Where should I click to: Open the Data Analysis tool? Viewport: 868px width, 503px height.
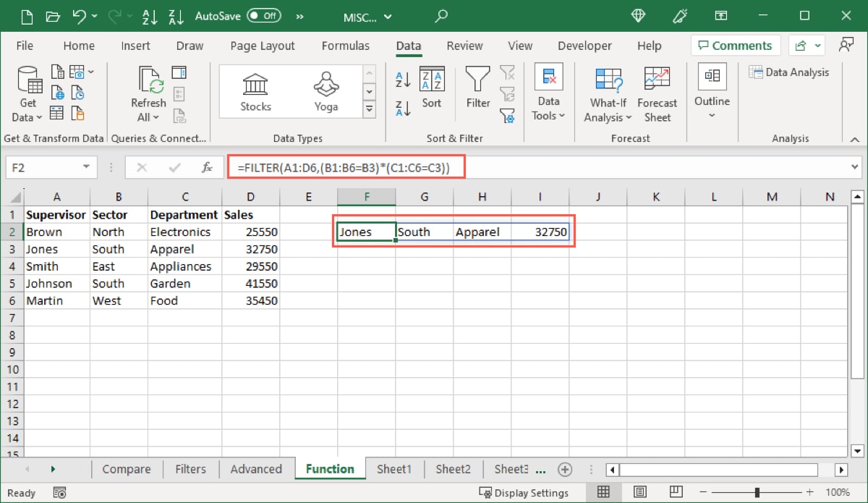coord(790,72)
